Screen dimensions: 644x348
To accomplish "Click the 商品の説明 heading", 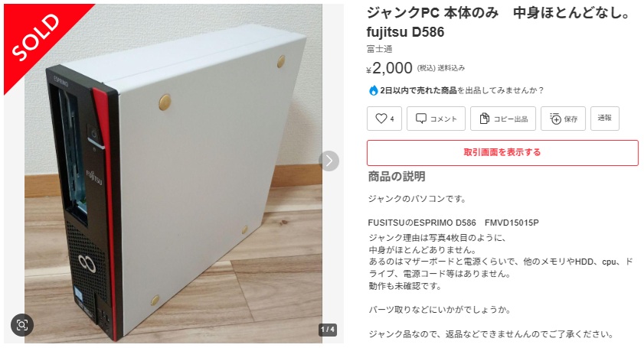I will tap(397, 177).
